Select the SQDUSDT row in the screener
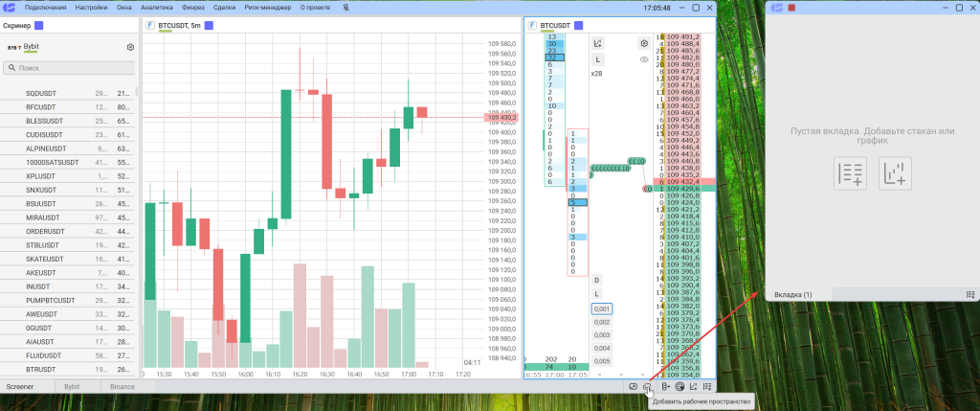980x411 pixels. click(x=42, y=93)
